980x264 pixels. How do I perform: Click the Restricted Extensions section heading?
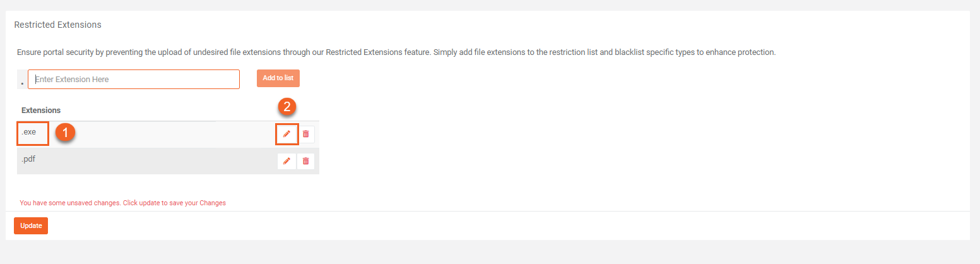(x=58, y=25)
